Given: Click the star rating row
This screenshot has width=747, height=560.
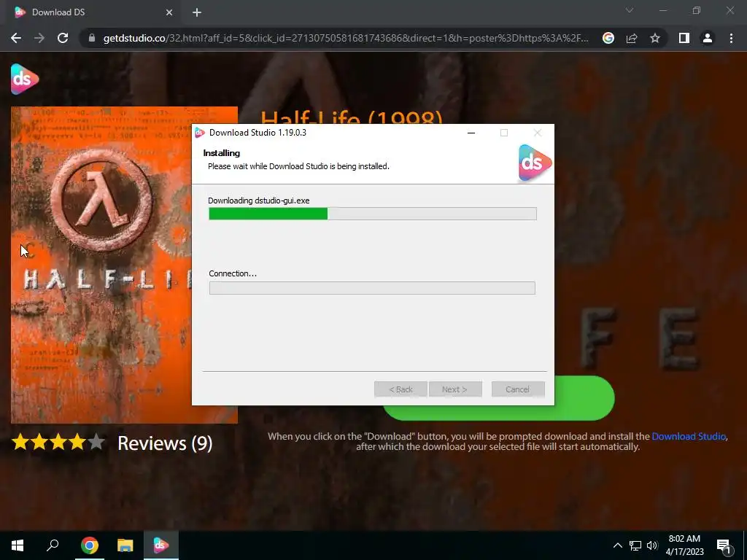Looking at the screenshot, I should pyautogui.click(x=58, y=443).
